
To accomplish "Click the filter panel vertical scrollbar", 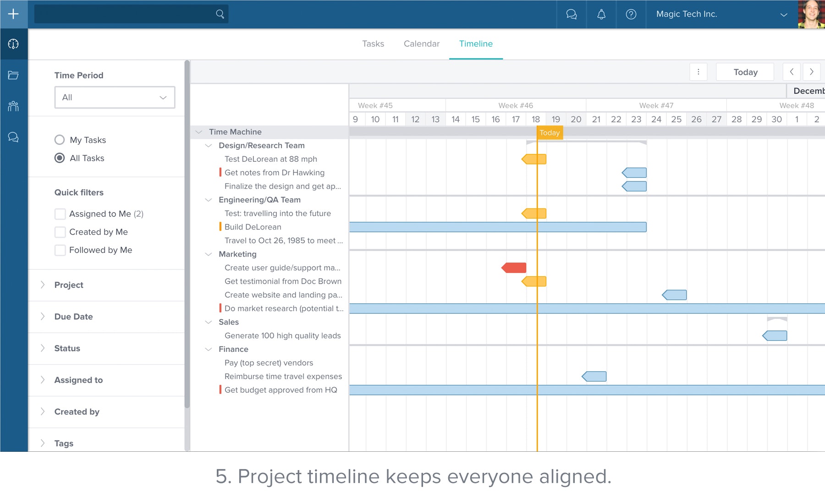I will click(x=187, y=234).
